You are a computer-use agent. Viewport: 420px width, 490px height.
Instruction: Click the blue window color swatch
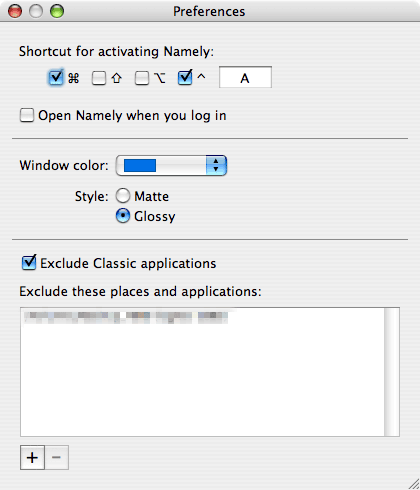(x=140, y=165)
